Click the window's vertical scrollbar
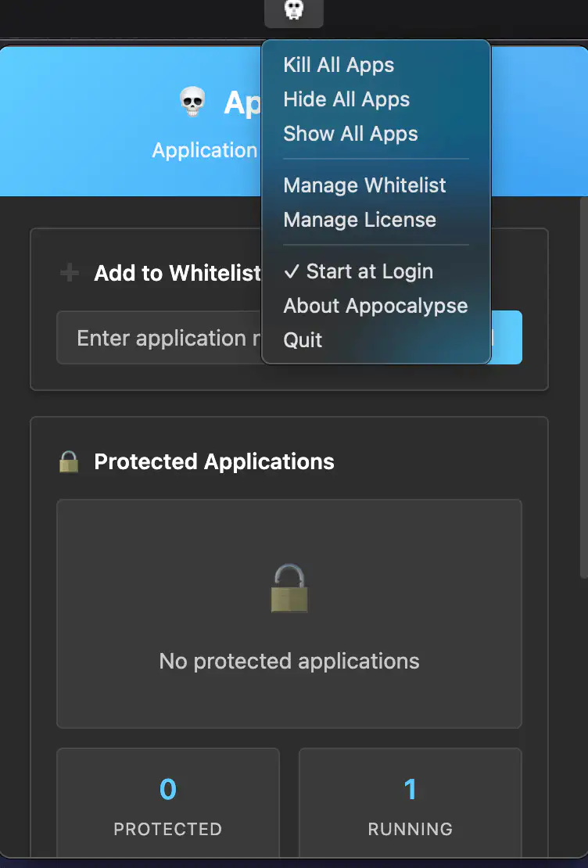The width and height of the screenshot is (588, 868). [583, 388]
